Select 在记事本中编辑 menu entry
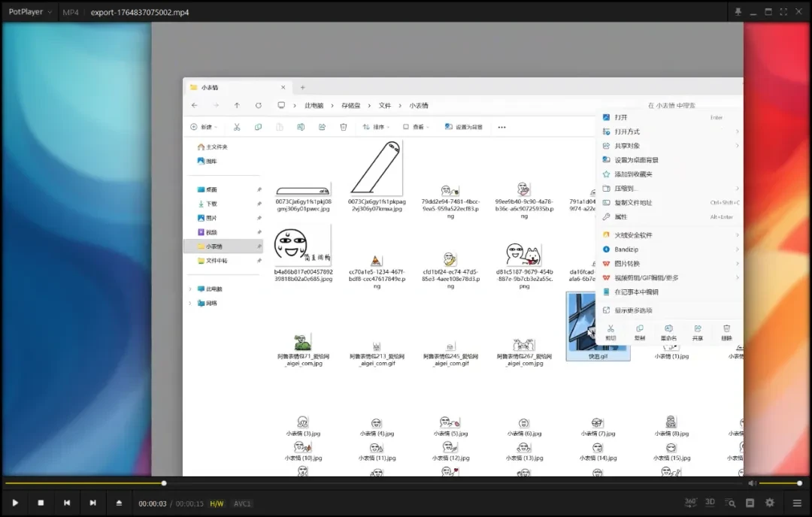Image resolution: width=812 pixels, height=517 pixels. click(x=669, y=292)
